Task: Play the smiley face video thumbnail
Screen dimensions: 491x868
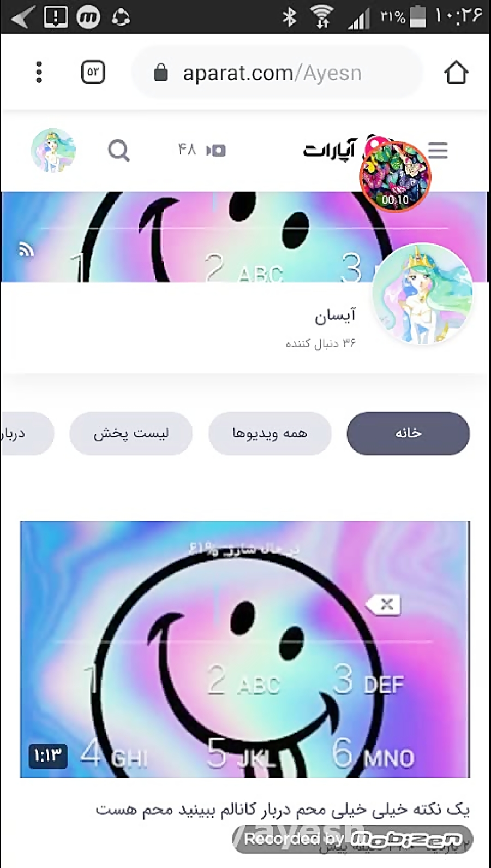Action: pyautogui.click(x=245, y=649)
